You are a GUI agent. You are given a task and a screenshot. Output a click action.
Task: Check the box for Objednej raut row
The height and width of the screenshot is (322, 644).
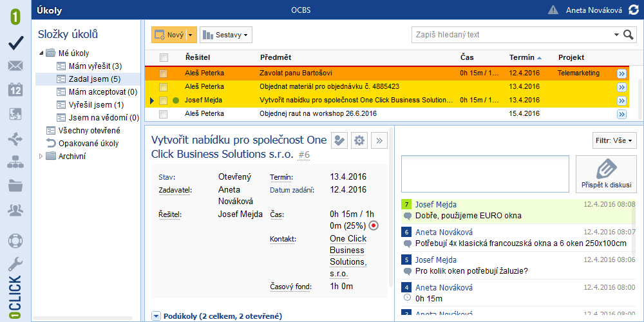164,114
